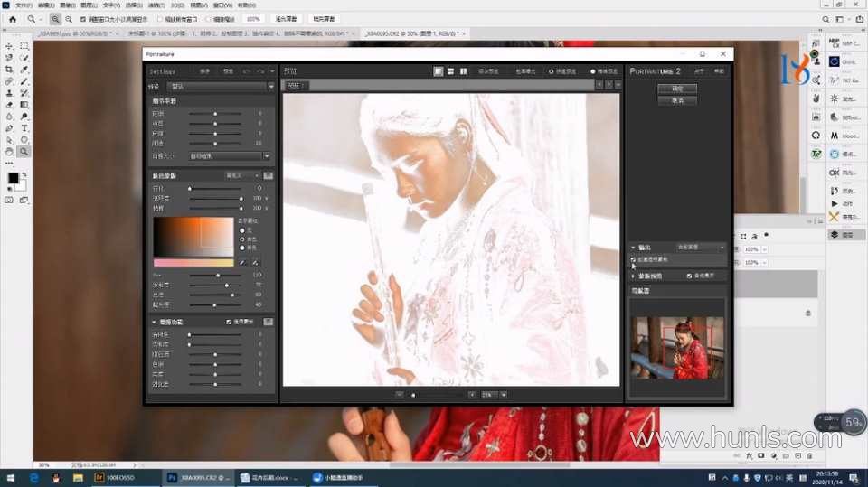The height and width of the screenshot is (487, 868).
Task: Click the Photoshop search icon at top right
Action: tap(826, 19)
